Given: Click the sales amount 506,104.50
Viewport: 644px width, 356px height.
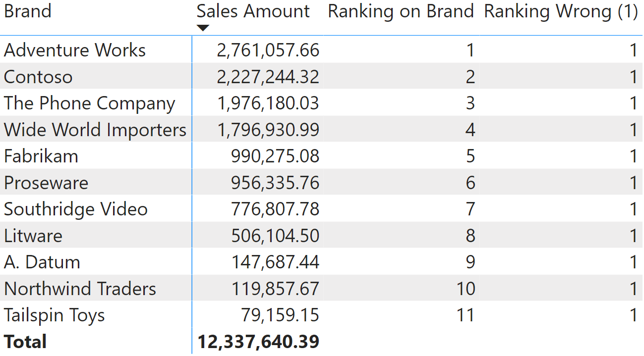Looking at the screenshot, I should coord(275,236).
